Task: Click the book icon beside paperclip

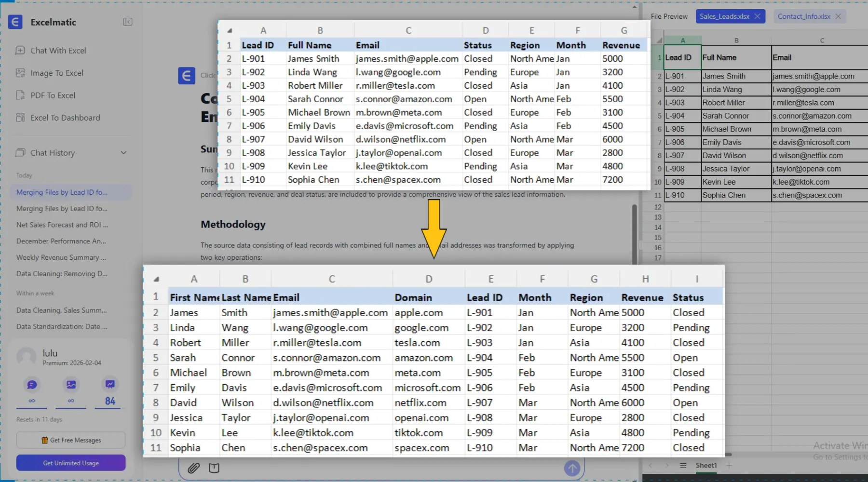Action: click(214, 468)
